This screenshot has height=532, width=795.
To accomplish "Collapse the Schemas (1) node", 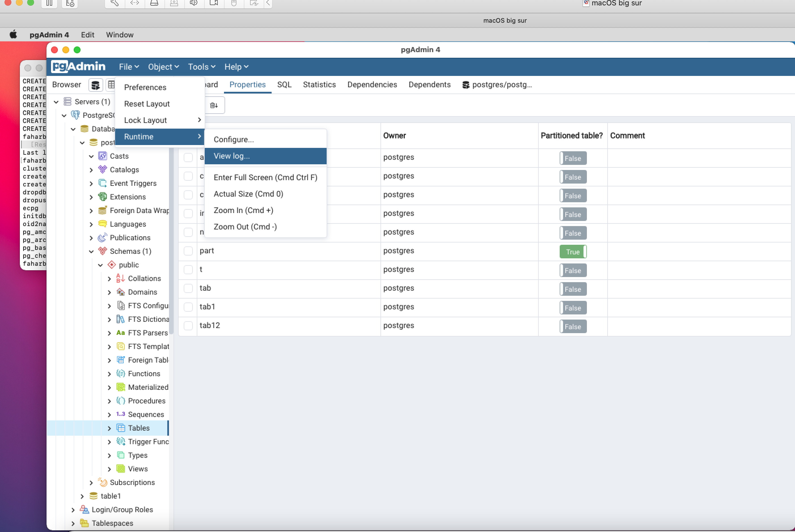I will pyautogui.click(x=91, y=251).
